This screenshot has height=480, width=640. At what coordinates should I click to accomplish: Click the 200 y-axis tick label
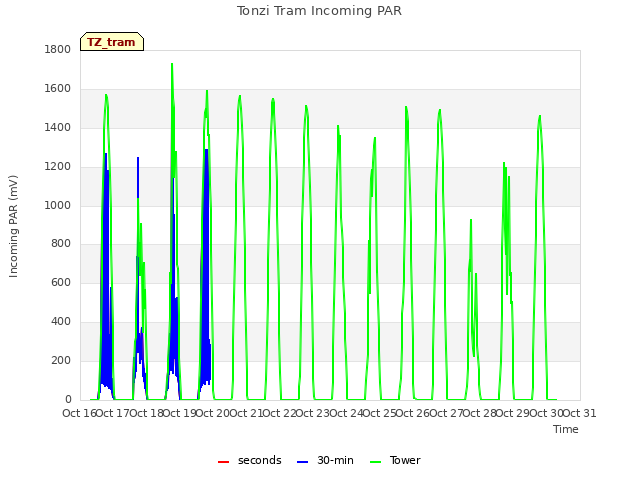tap(61, 360)
